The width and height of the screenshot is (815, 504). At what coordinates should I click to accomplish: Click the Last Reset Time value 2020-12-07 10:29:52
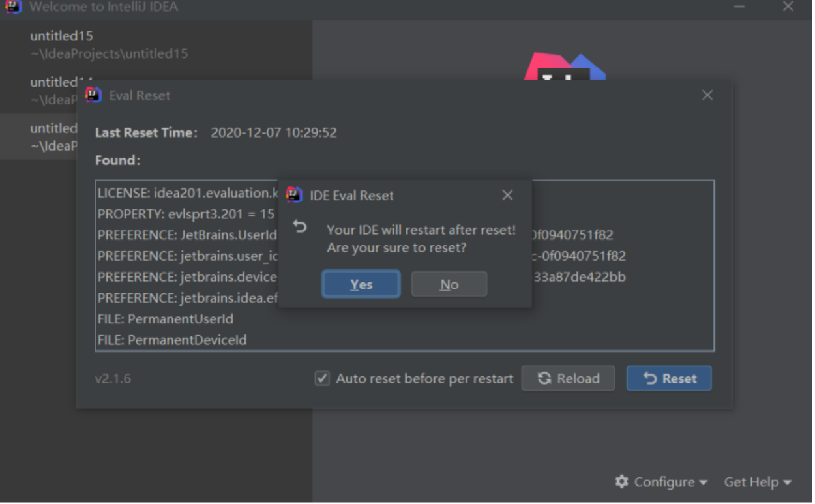coord(274,132)
